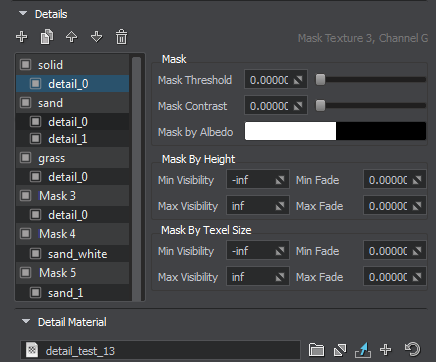Screen dimensions: 436x362
Task: Toggle checkbox for solid mask
Action: [x=26, y=64]
